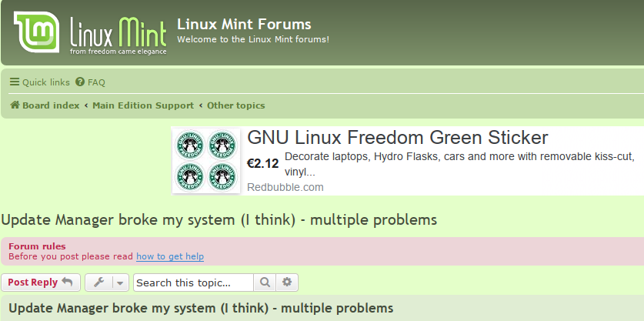The width and height of the screenshot is (644, 321).
Task: Open the FAQ page
Action: pyautogui.click(x=90, y=82)
